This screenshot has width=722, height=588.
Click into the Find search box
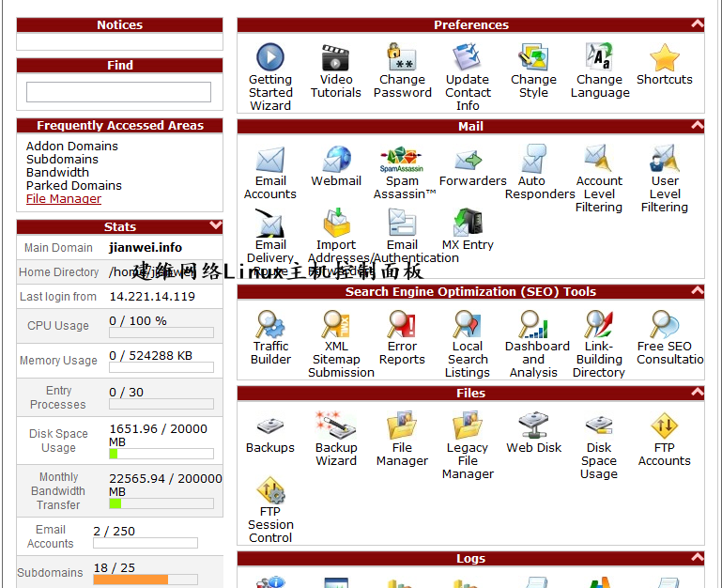pyautogui.click(x=119, y=92)
